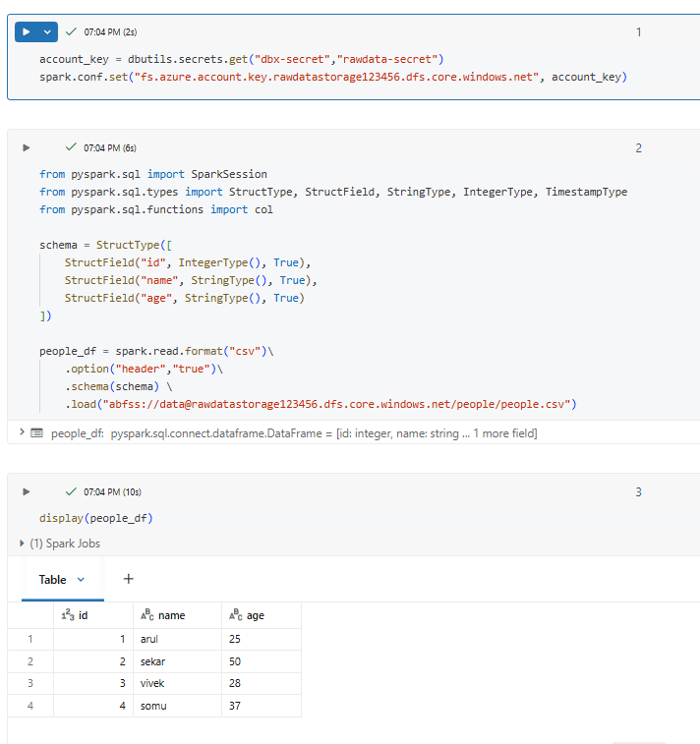Select the Table results tab

(x=52, y=580)
